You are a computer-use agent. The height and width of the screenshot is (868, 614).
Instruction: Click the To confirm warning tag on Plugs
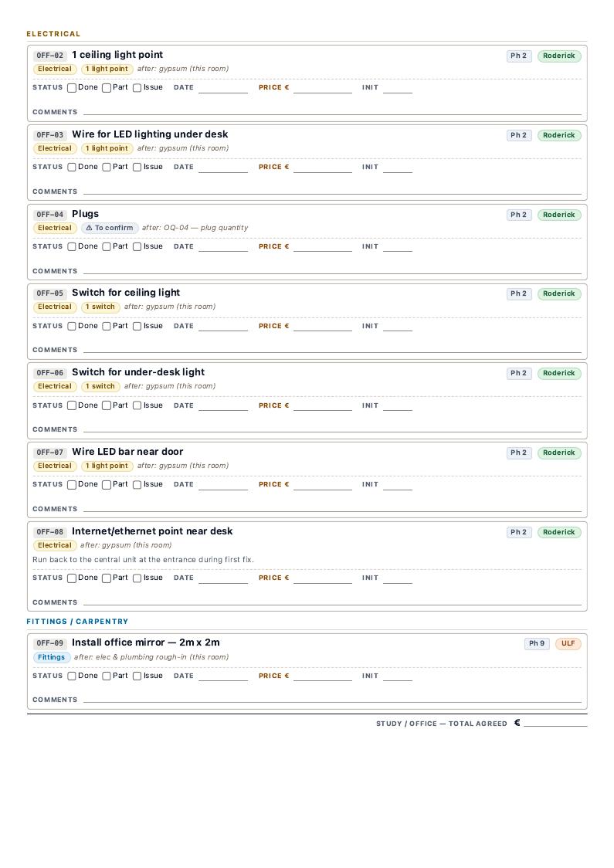coord(110,228)
